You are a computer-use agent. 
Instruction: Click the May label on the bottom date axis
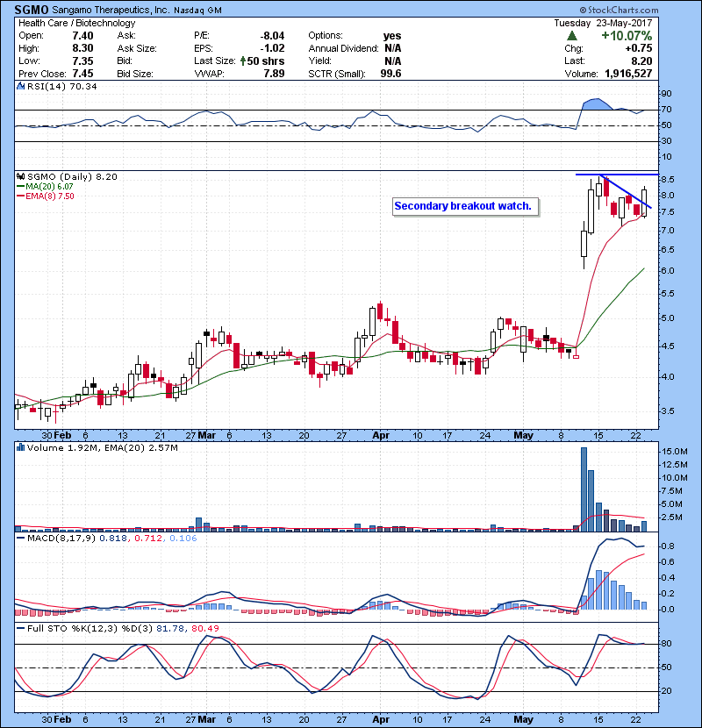[x=524, y=719]
